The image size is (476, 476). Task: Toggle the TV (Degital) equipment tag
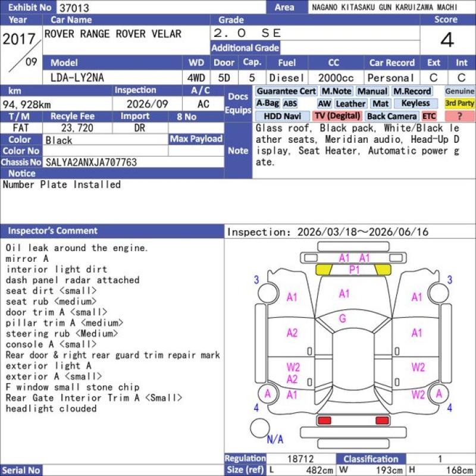(x=337, y=116)
